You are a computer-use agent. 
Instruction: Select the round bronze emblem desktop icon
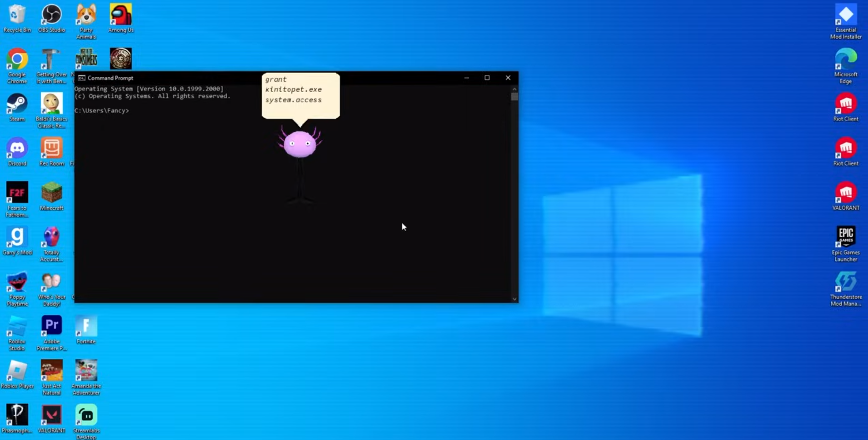tap(120, 59)
